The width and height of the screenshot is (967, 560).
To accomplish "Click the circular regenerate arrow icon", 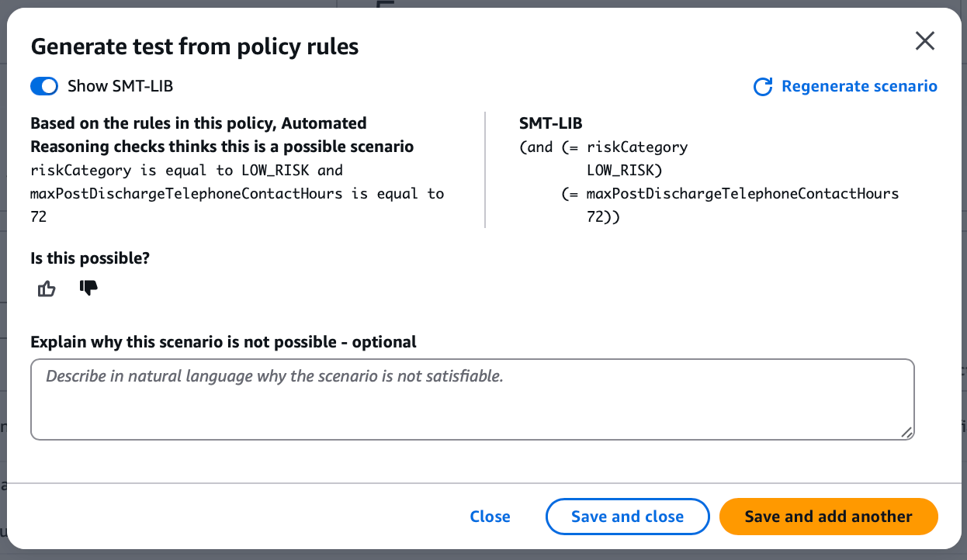I will [x=763, y=87].
